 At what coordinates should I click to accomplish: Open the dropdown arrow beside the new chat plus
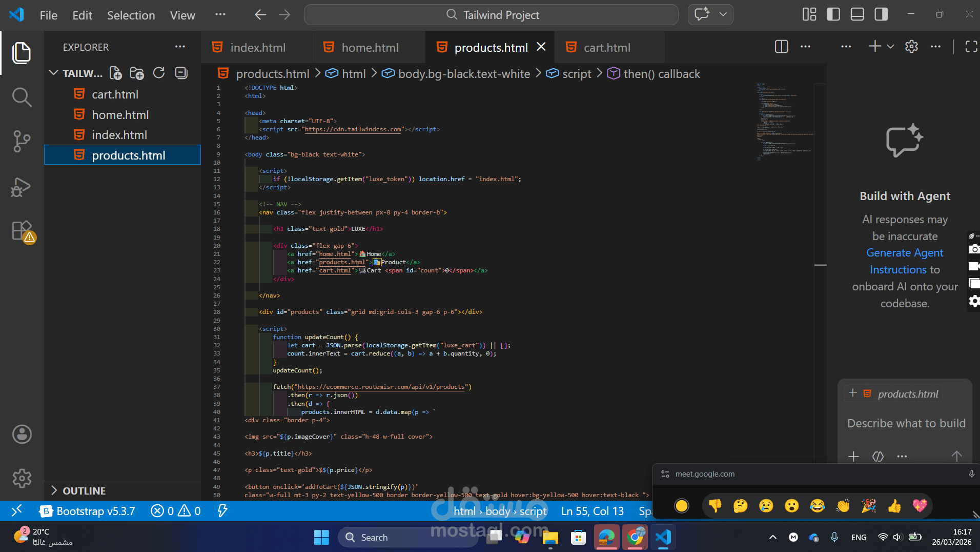point(890,47)
